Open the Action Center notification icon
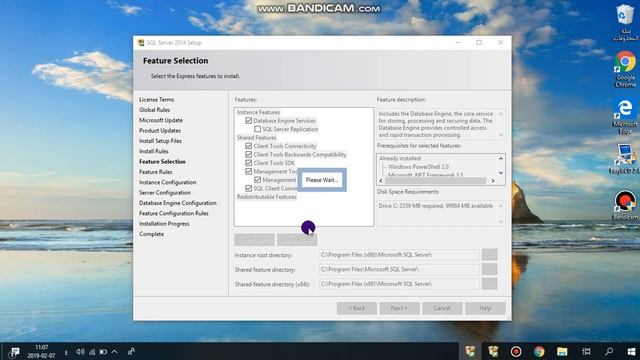 14,352
